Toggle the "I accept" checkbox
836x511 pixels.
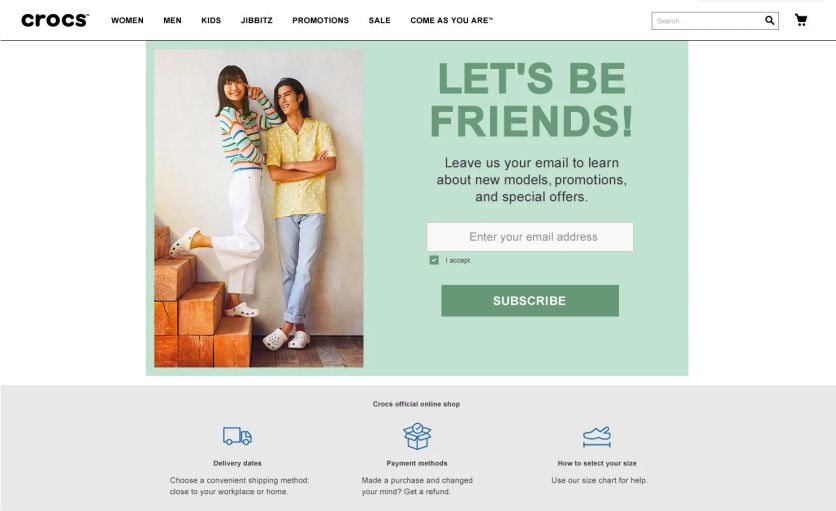[x=434, y=260]
